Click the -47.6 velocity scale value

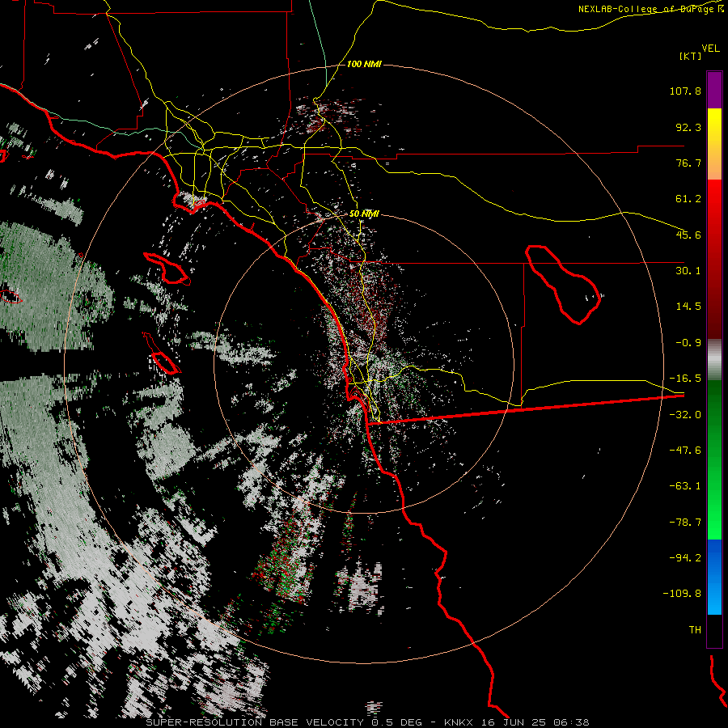click(685, 451)
